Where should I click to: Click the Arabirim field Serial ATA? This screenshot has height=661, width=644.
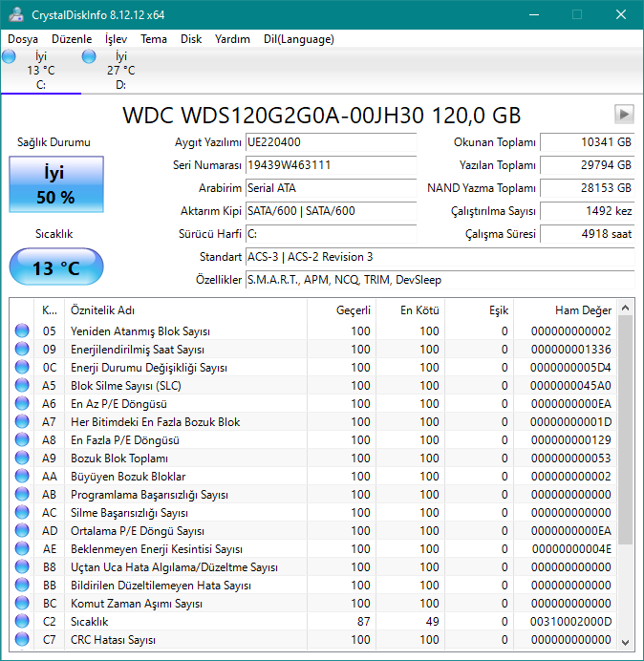(x=331, y=187)
